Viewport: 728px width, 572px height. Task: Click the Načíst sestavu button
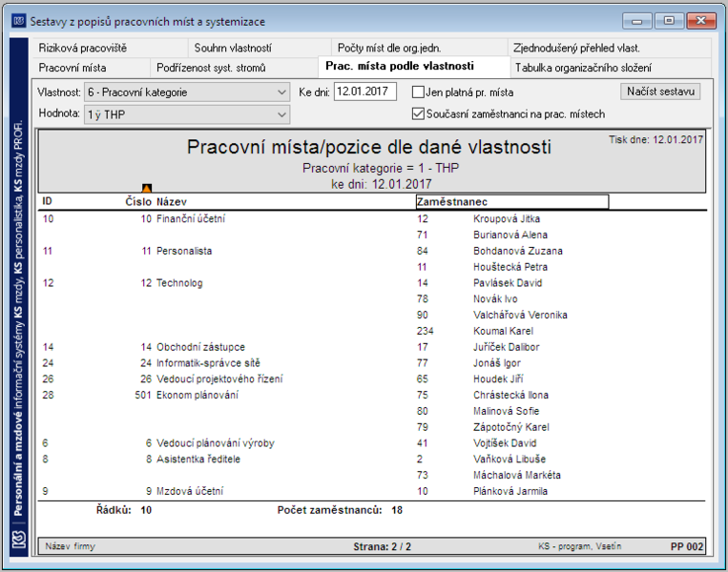tap(660, 92)
